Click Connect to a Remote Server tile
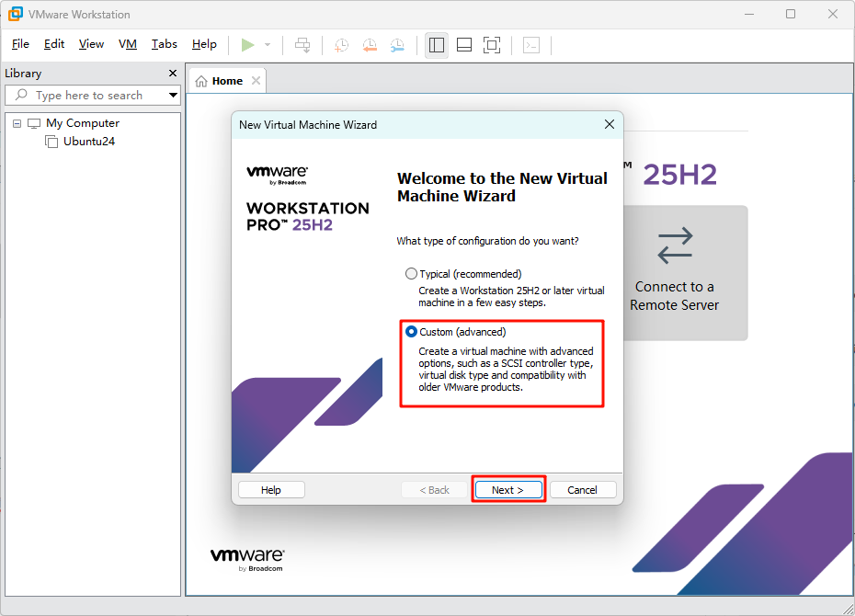Viewport: 855px width, 616px height. click(x=686, y=273)
